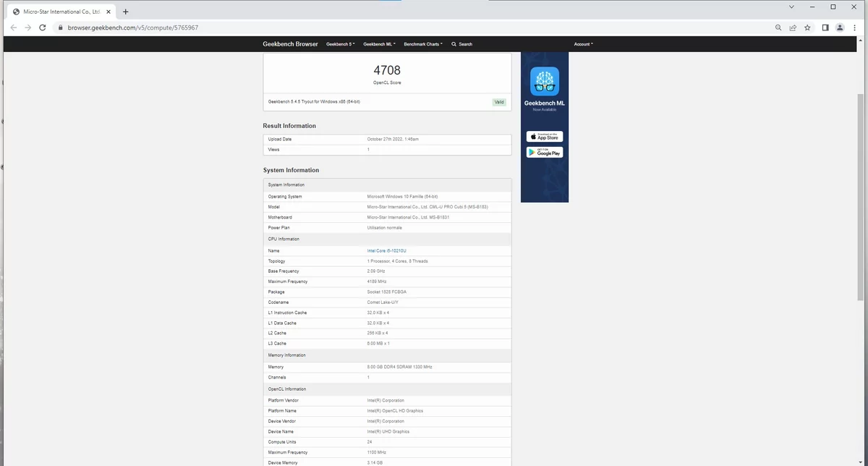Click the 2.09 GHz base frequency value

[378, 271]
